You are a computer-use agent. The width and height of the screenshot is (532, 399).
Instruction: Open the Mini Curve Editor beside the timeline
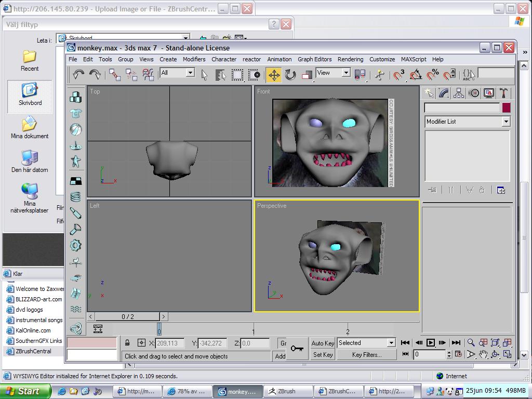[x=98, y=328]
